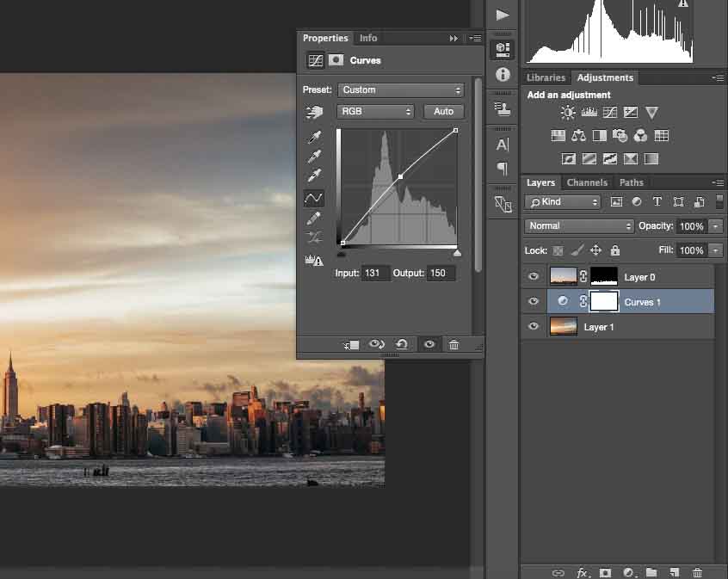Image resolution: width=728 pixels, height=579 pixels.
Task: Toggle lock transparent pixels
Action: (x=558, y=250)
